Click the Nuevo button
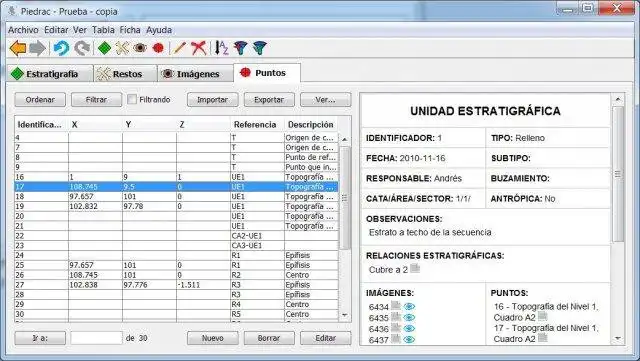Screen dimensions: 640x361 pyautogui.click(x=212, y=338)
